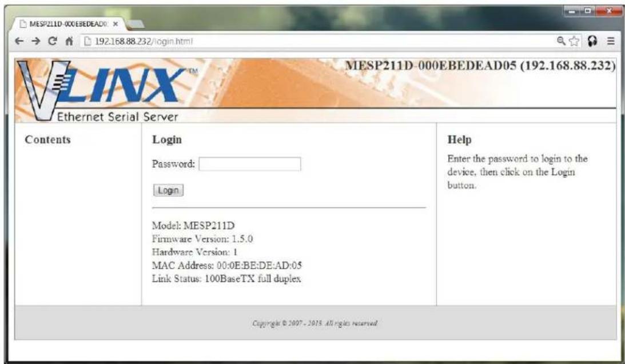
Task: Go back using the browser back arrow
Action: point(19,41)
